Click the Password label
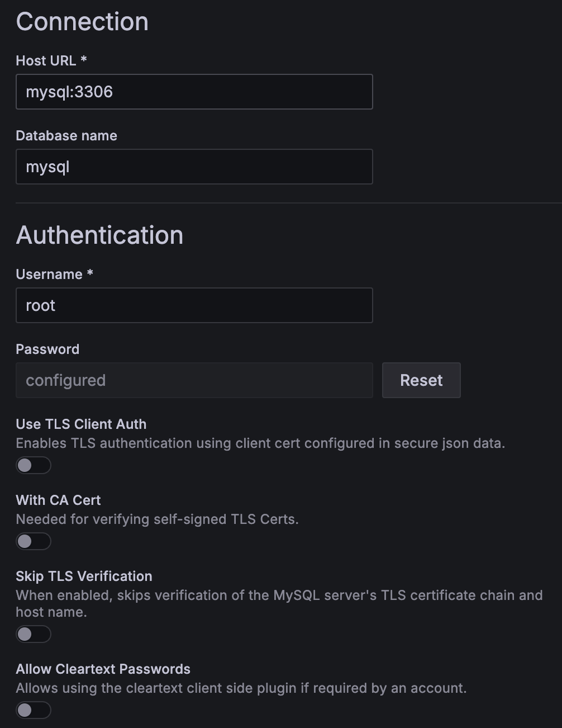This screenshot has height=728, width=562. click(x=47, y=349)
